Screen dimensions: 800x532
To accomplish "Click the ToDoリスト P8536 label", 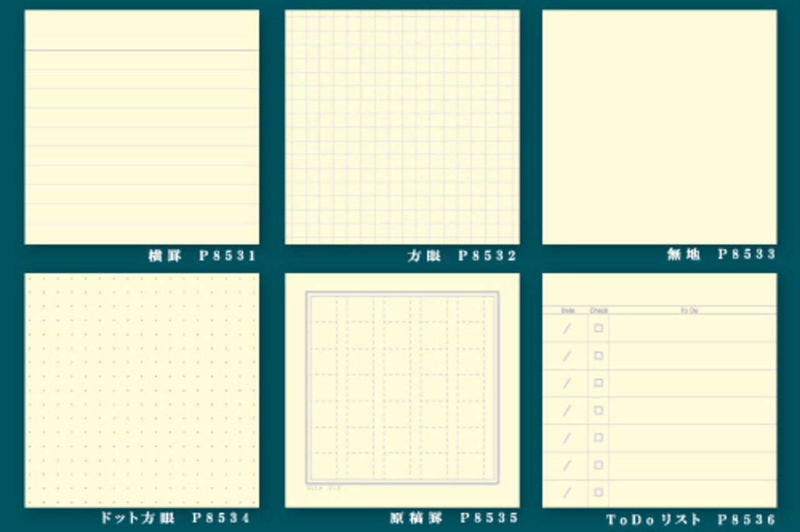I will click(x=691, y=520).
